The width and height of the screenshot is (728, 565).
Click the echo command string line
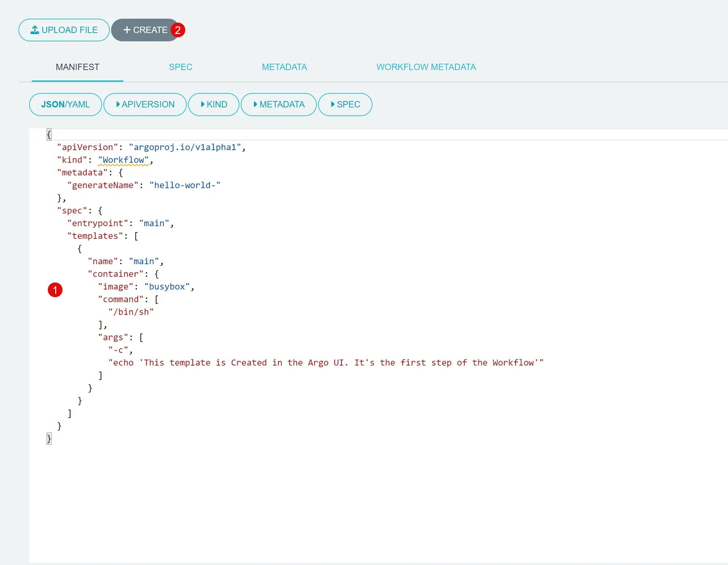tap(326, 363)
